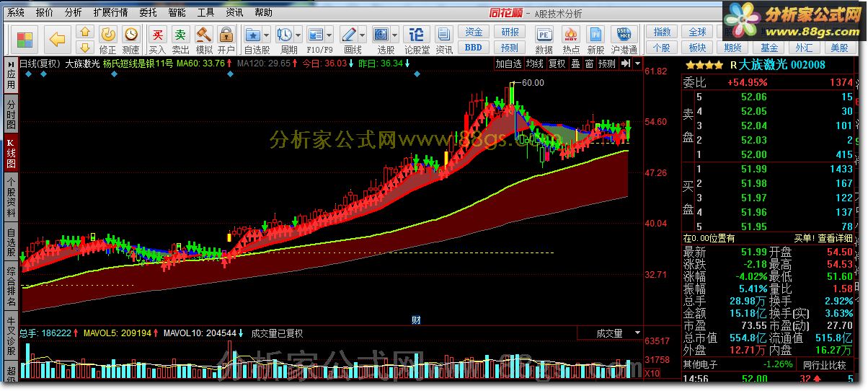The height and width of the screenshot is (391, 868).
Task: Open the 系统 menu
Action: [16, 12]
